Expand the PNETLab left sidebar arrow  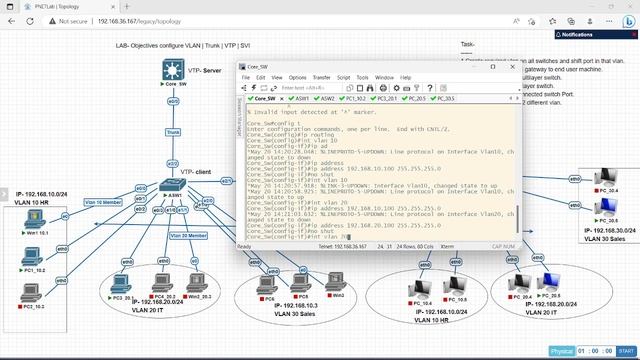pos(4,194)
